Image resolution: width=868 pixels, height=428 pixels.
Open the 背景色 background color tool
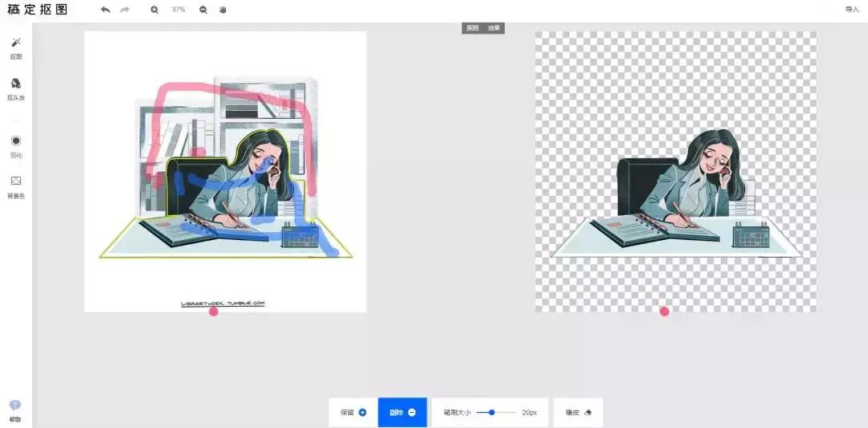tap(15, 185)
